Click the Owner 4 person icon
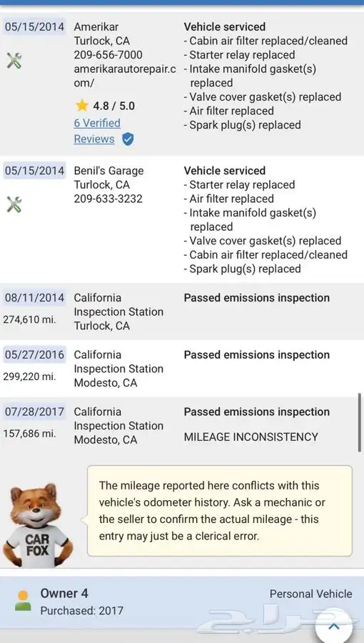 tap(23, 601)
